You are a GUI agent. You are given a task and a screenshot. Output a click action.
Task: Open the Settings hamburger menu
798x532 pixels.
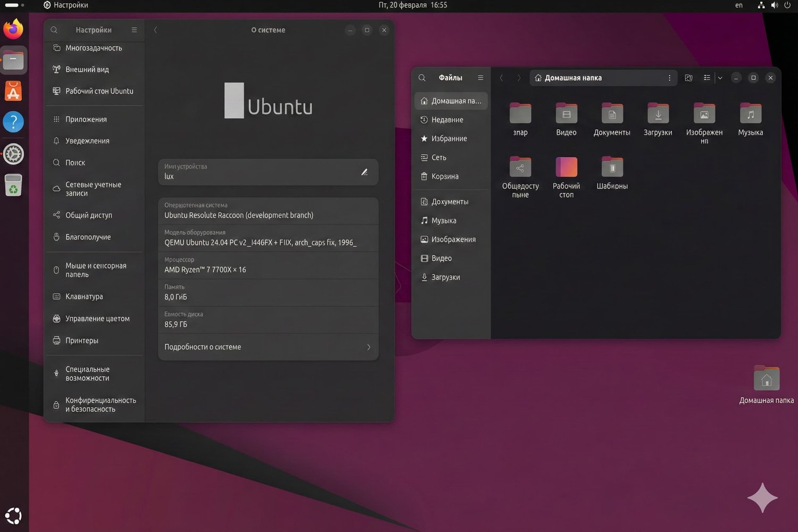tap(134, 30)
